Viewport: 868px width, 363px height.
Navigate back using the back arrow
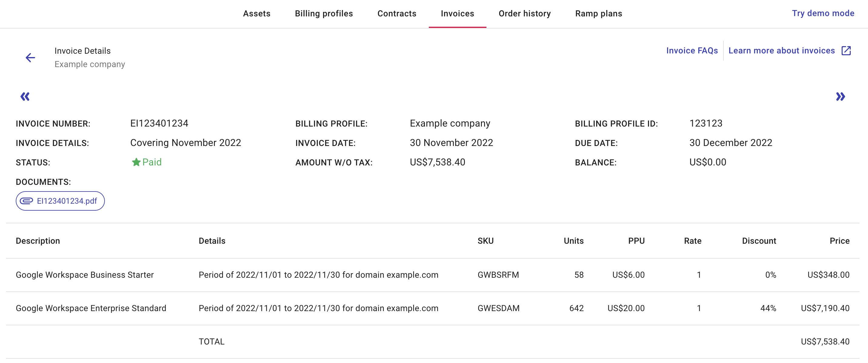pyautogui.click(x=31, y=57)
